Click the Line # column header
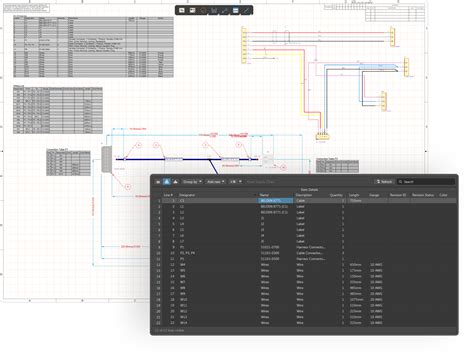The width and height of the screenshot is (474, 361). click(169, 195)
